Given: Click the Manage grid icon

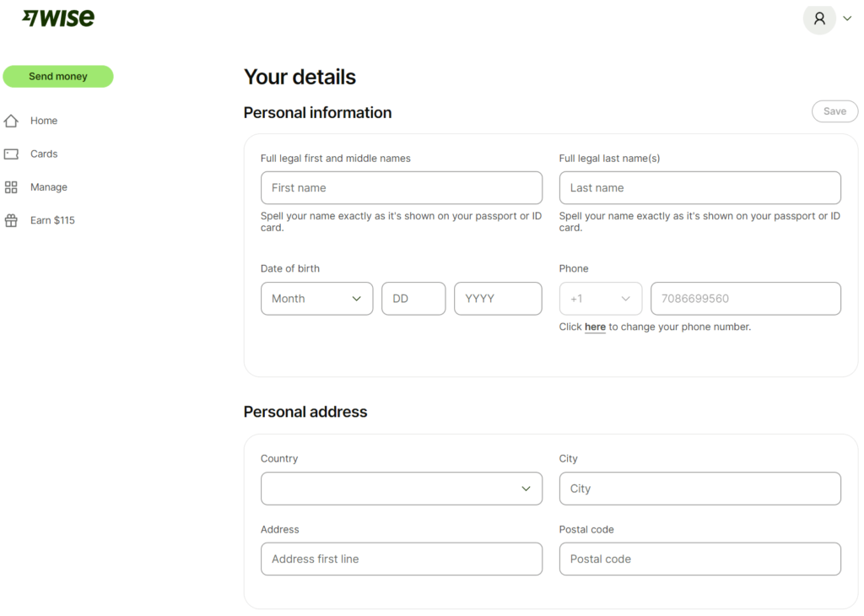Looking at the screenshot, I should 11,186.
